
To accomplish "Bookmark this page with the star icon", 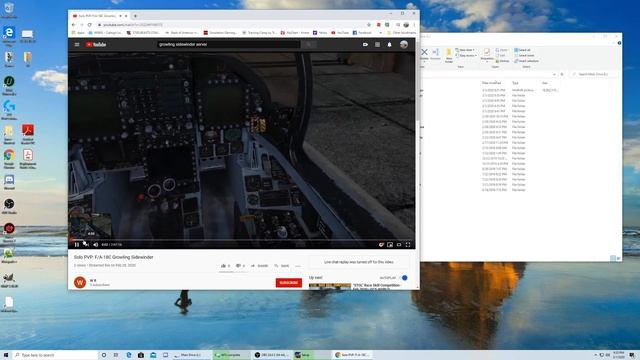I will point(369,25).
